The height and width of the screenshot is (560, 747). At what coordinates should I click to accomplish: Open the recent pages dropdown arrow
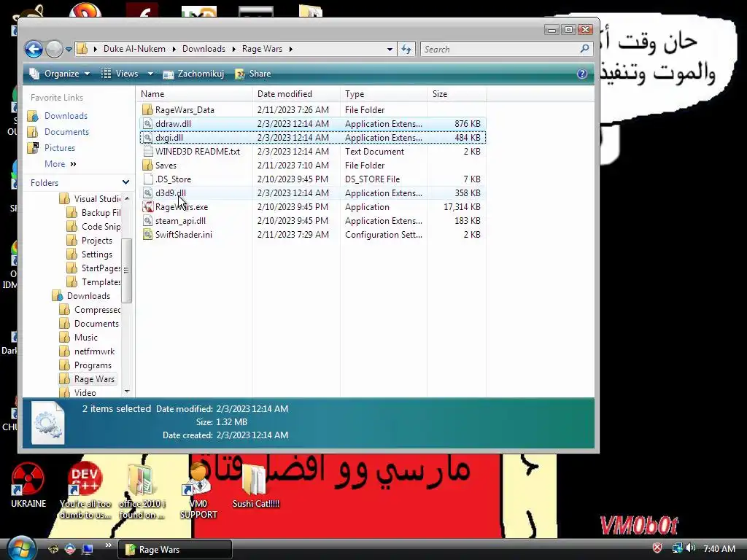click(69, 49)
